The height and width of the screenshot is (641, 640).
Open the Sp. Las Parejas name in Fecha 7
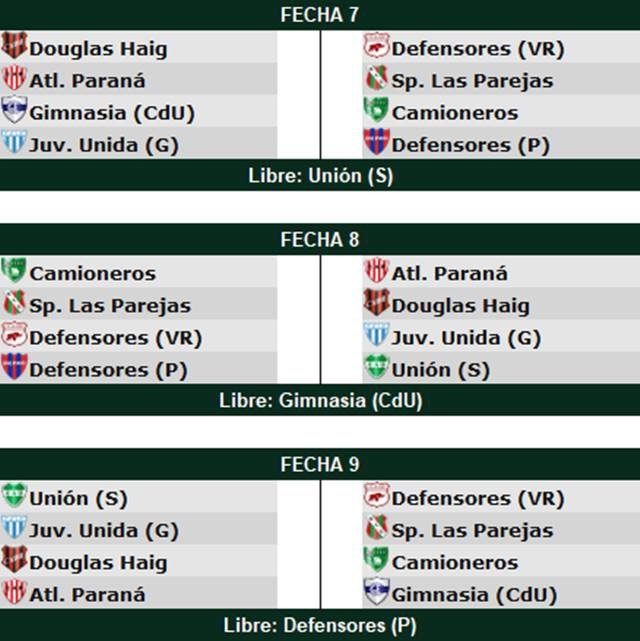(x=472, y=80)
